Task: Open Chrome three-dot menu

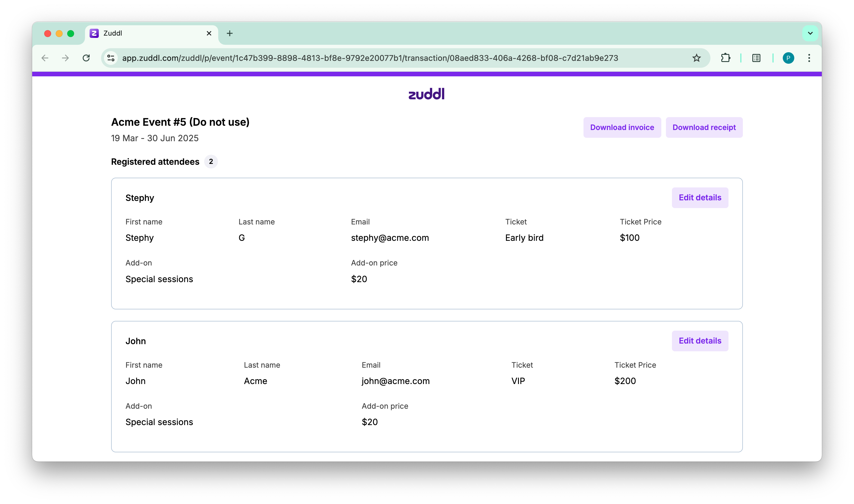Action: pyautogui.click(x=809, y=58)
